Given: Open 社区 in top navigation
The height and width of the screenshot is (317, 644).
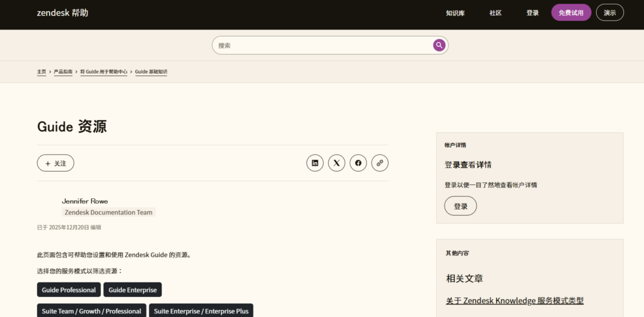Looking at the screenshot, I should tap(495, 13).
